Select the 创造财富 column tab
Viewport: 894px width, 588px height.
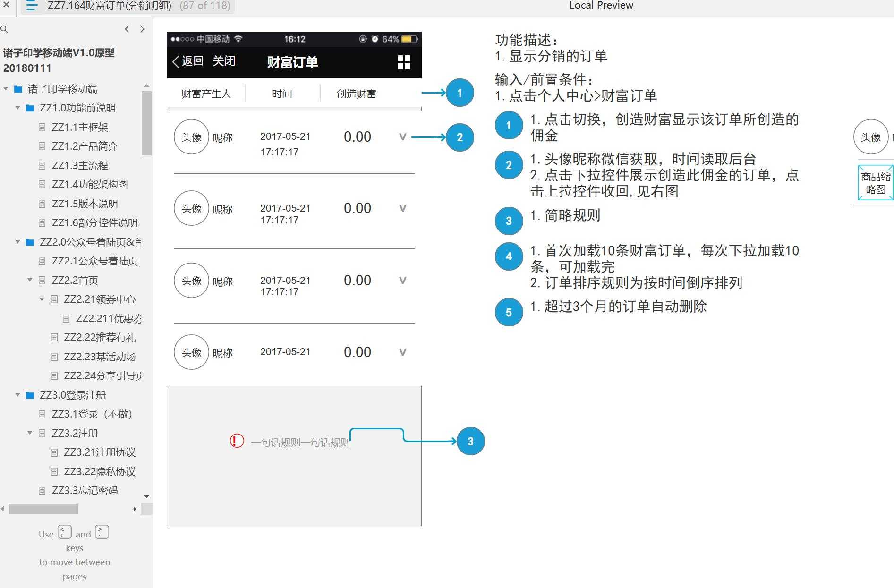pyautogui.click(x=357, y=93)
